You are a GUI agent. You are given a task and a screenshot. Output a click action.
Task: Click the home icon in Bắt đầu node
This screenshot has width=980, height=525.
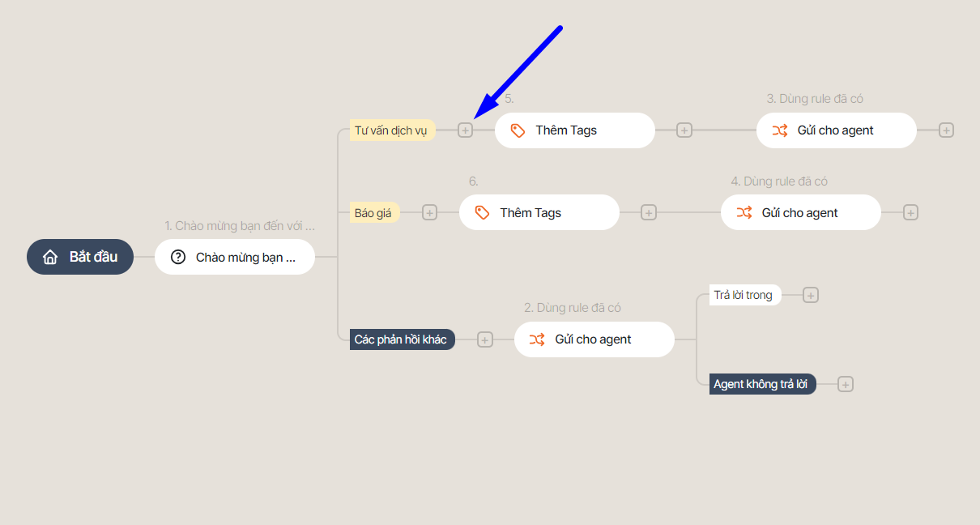coord(50,257)
